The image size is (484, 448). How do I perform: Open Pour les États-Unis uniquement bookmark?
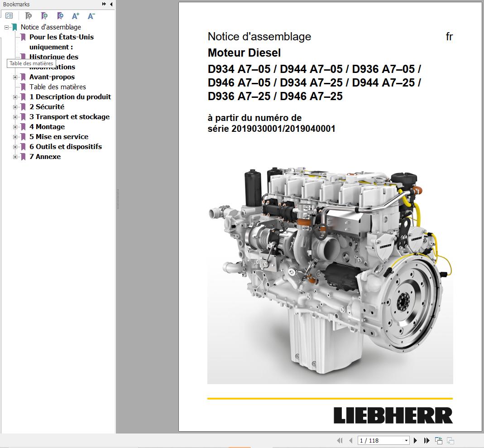pos(62,42)
